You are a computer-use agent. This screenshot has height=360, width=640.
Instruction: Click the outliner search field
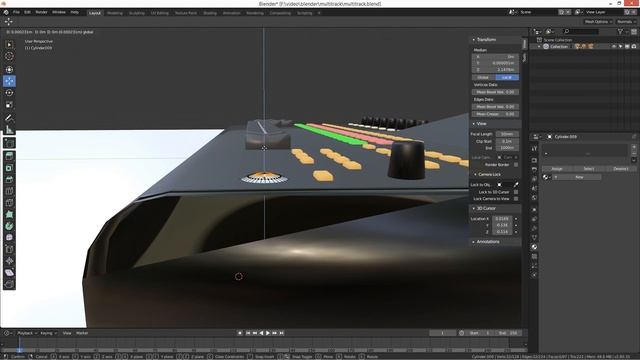pos(580,31)
